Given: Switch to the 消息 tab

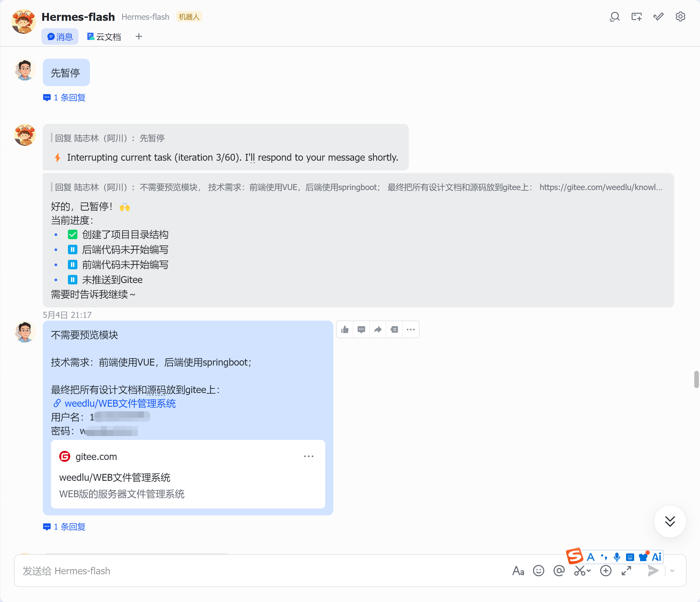Looking at the screenshot, I should point(60,36).
